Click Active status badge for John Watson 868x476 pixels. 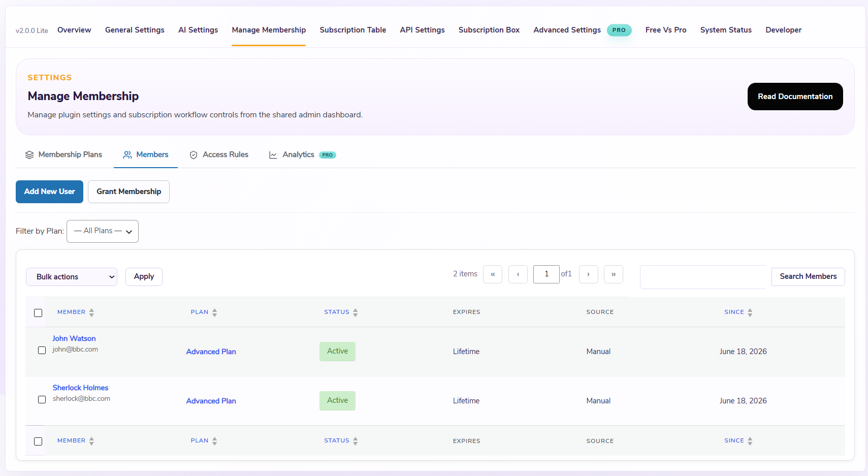pyautogui.click(x=337, y=352)
